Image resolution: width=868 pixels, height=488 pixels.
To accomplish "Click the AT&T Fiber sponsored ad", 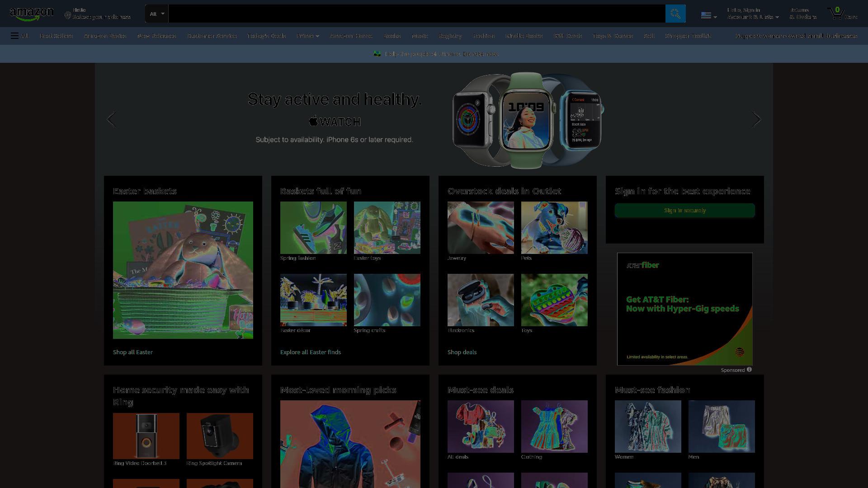I will click(684, 309).
